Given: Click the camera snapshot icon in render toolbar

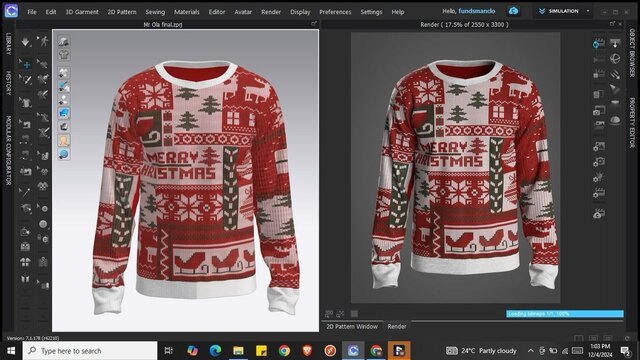Looking at the screenshot, I should point(599,110).
